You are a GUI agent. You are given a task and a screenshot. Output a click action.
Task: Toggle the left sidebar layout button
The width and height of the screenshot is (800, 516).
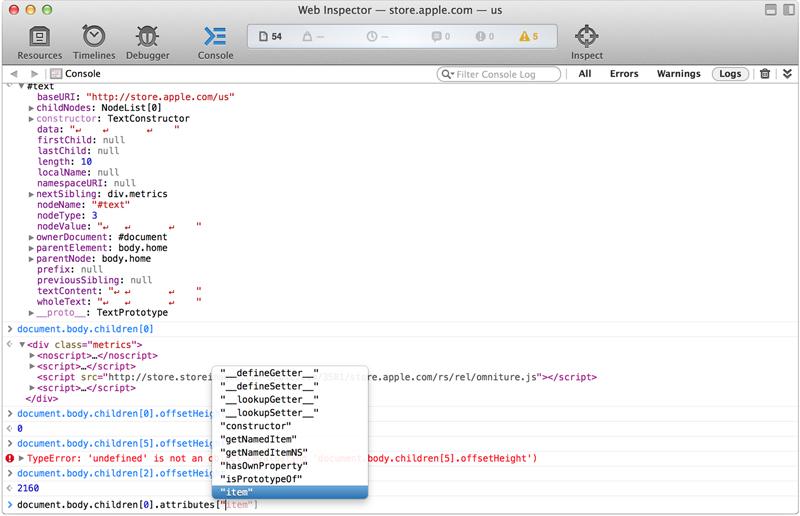point(771,10)
